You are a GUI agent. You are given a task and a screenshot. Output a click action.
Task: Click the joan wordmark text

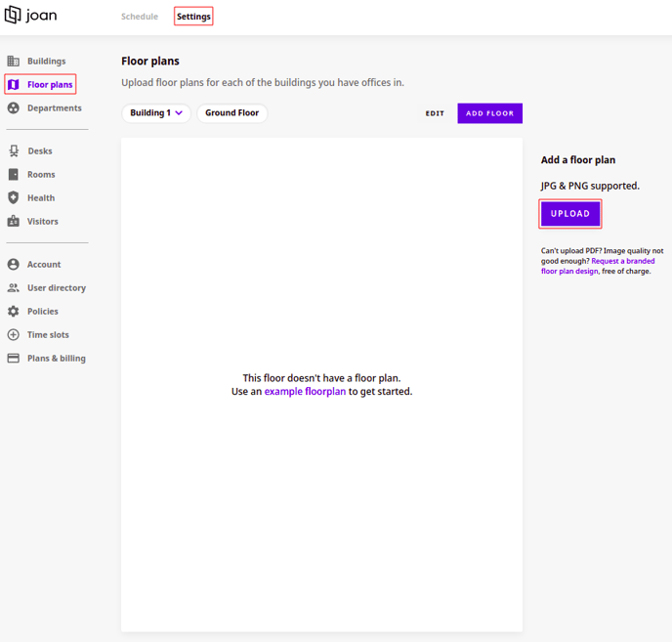[x=41, y=16]
